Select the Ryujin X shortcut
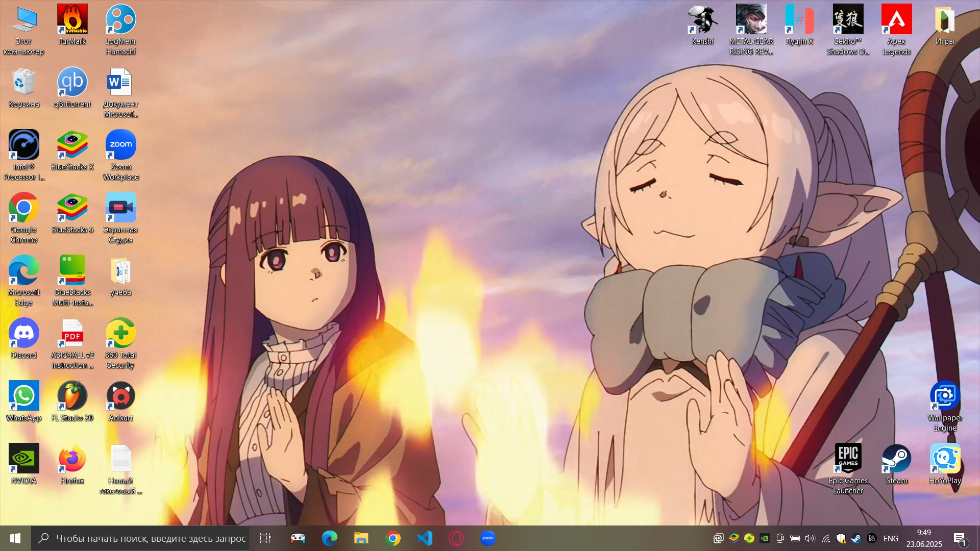This screenshot has width=980, height=551. click(799, 25)
